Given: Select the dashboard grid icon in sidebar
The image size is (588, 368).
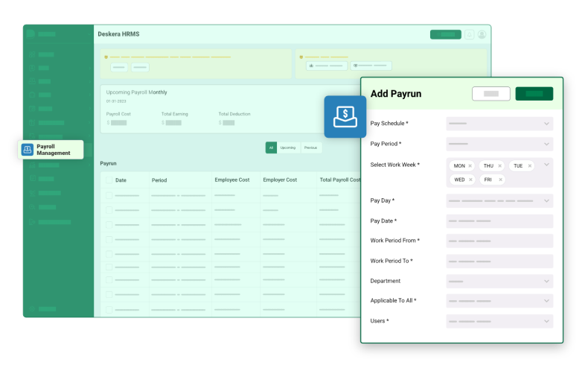Looking at the screenshot, I should click(32, 54).
